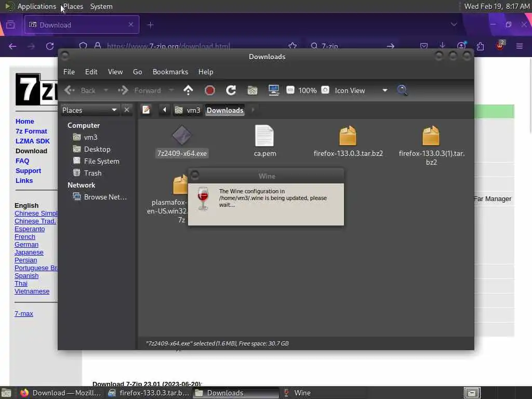Save to Pocket icon in Firefox
532x399 pixels.
point(424,46)
